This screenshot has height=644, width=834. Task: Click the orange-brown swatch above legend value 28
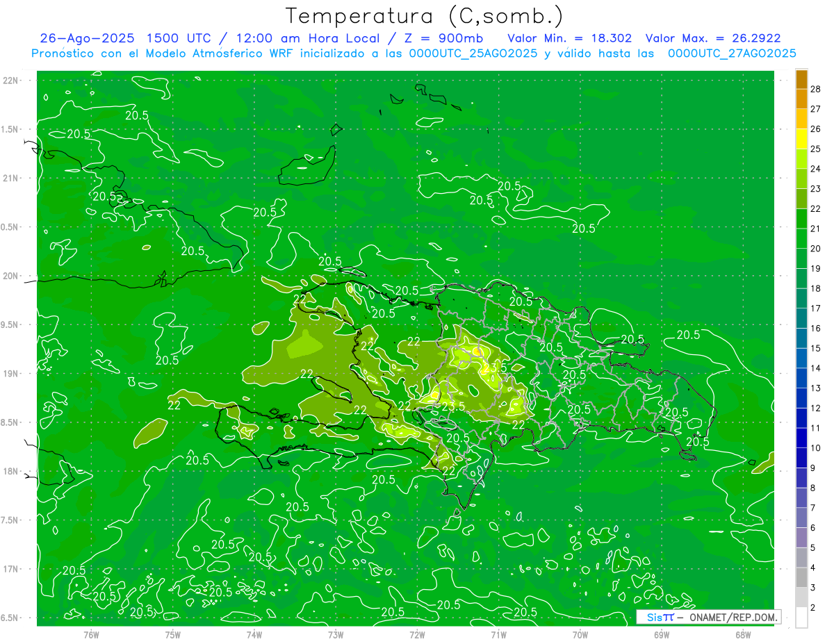pyautogui.click(x=801, y=79)
